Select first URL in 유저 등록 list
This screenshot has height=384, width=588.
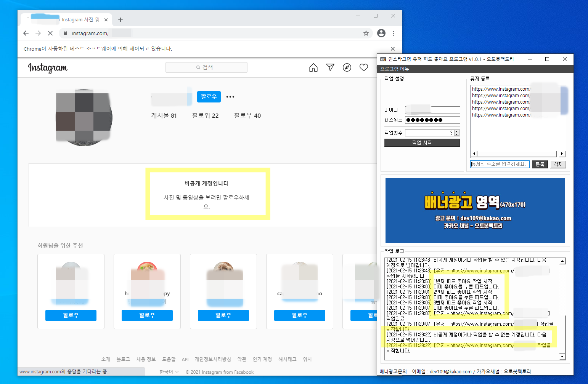[517, 89]
